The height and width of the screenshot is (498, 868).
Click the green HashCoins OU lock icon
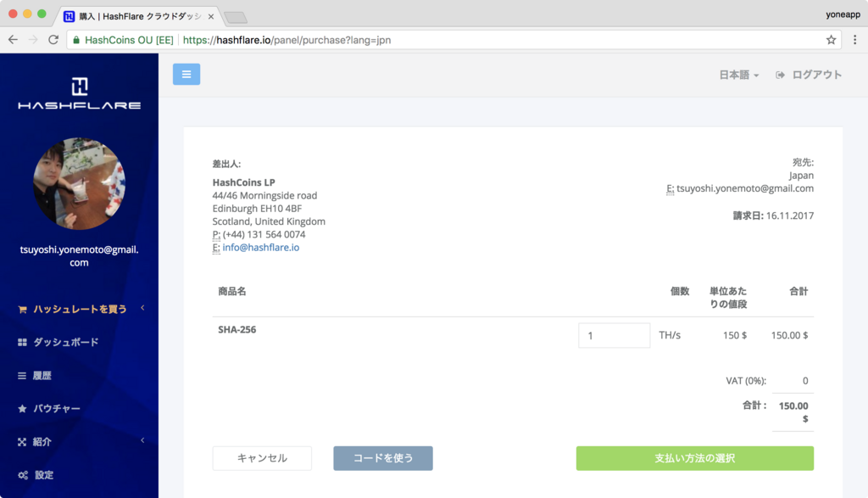[76, 40]
